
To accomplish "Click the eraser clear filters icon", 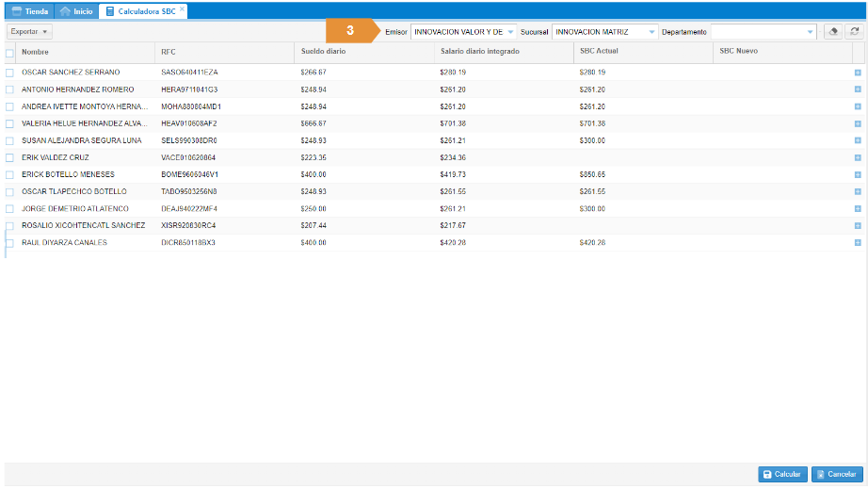I will click(x=832, y=31).
